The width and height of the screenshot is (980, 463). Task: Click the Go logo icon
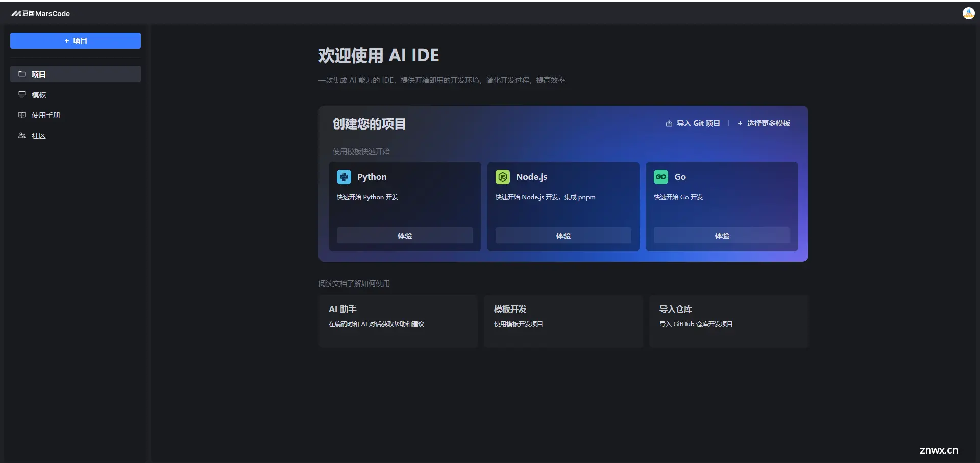point(661,177)
